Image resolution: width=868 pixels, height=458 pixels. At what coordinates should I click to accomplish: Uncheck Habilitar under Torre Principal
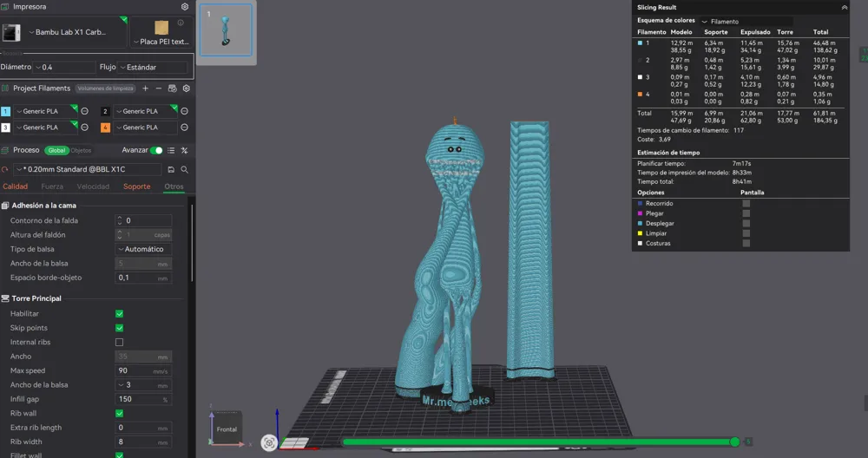[119, 314]
